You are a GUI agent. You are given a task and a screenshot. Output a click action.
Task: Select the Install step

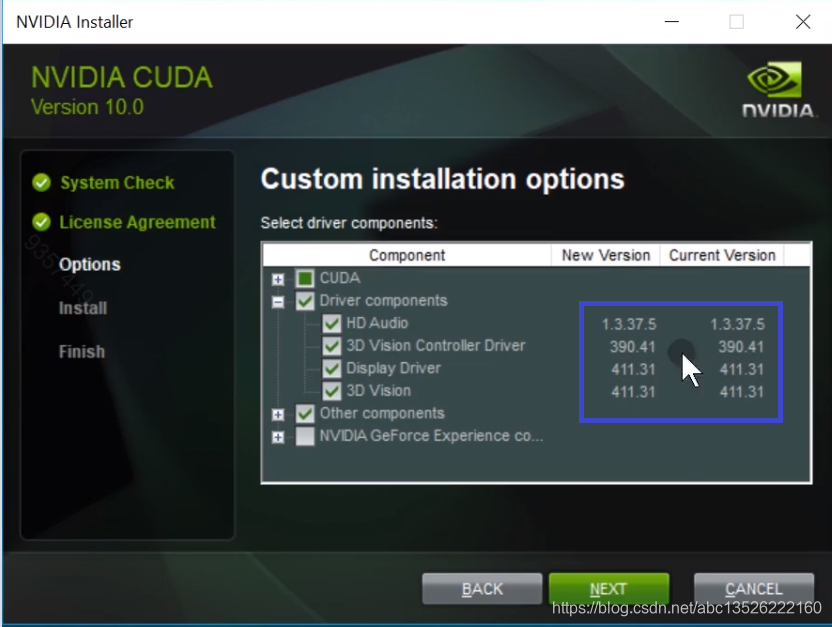click(83, 308)
